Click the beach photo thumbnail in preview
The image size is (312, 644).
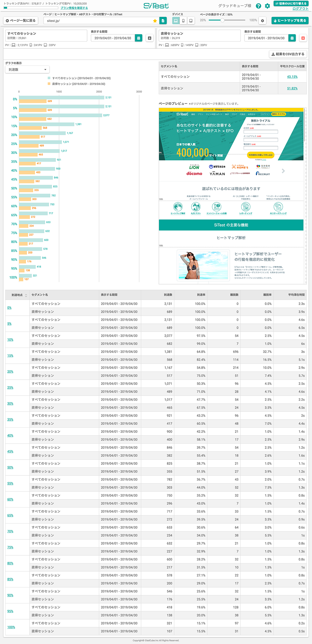[203, 265]
